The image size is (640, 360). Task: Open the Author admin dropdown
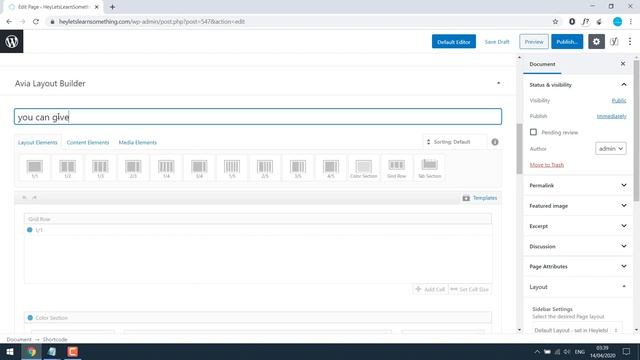pos(611,149)
